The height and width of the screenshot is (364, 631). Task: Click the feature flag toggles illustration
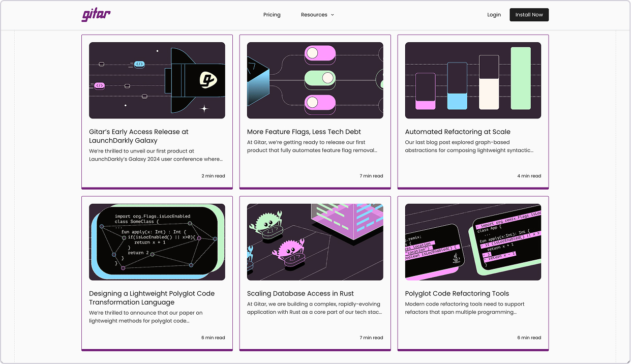coord(315,80)
